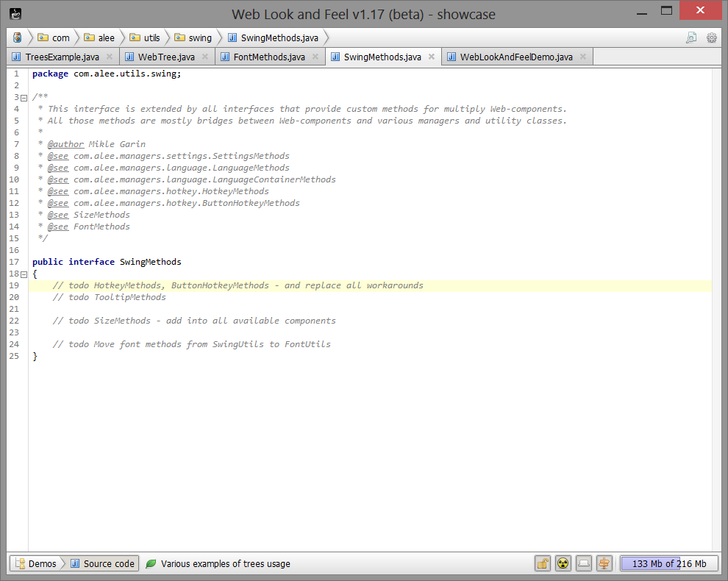
Task: Click the TreesExample.java tab file icon
Action: click(x=17, y=57)
